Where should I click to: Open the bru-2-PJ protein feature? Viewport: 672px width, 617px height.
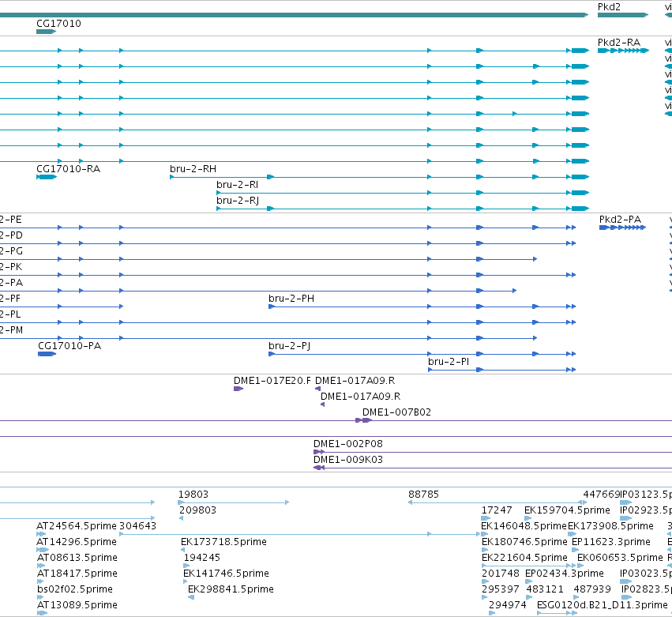[422, 354]
